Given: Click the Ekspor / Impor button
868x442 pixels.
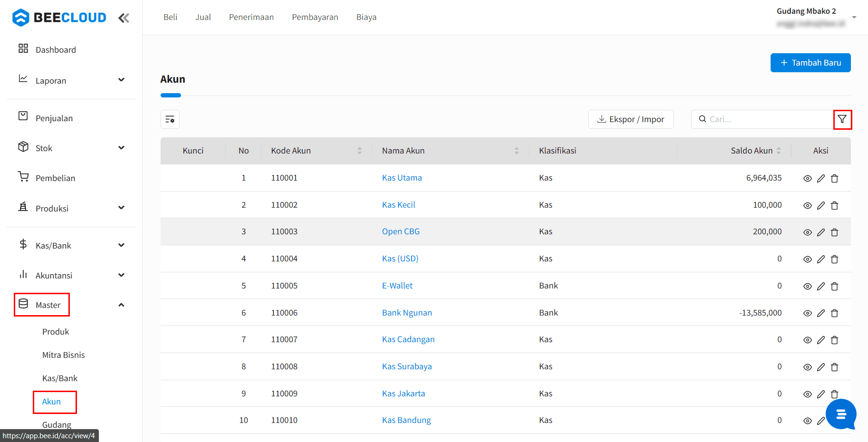Looking at the screenshot, I should [x=630, y=119].
